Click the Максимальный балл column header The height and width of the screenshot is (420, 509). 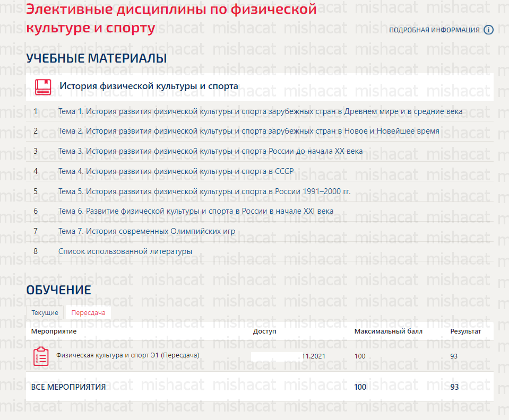pos(388,331)
